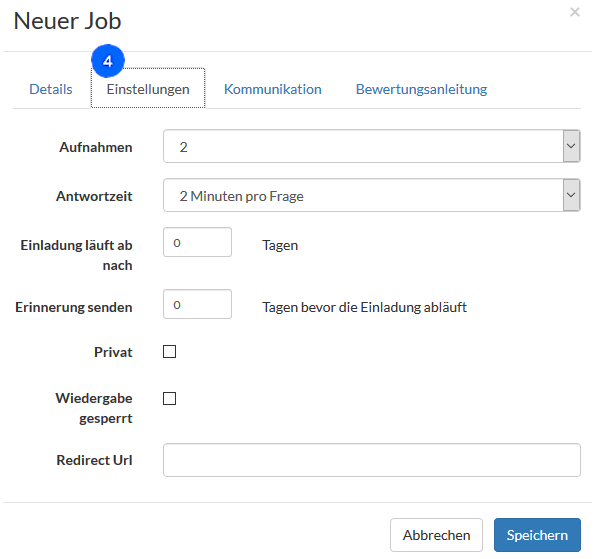Select the Einstellungen tab
This screenshot has height=559, width=597.
pyautogui.click(x=148, y=88)
